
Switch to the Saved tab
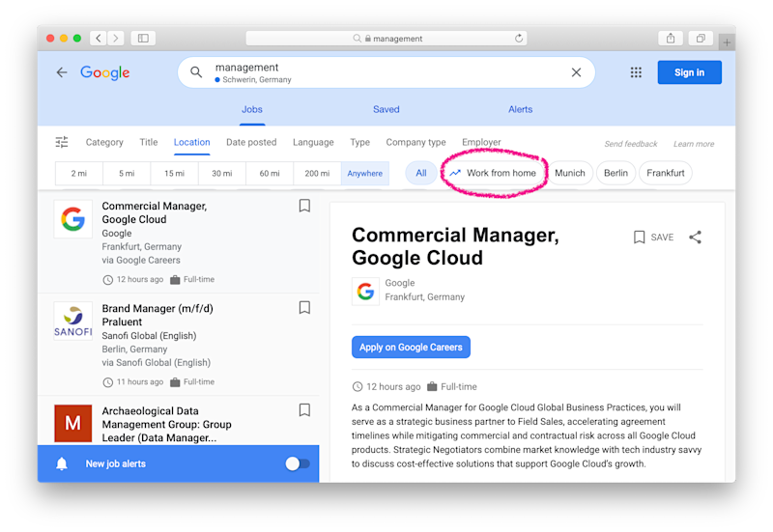click(386, 109)
